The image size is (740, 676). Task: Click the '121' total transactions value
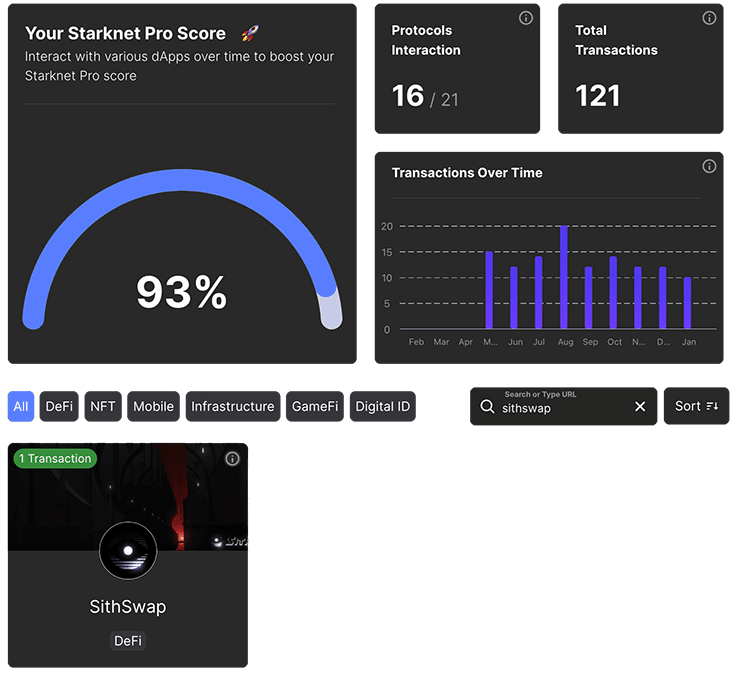(x=597, y=96)
